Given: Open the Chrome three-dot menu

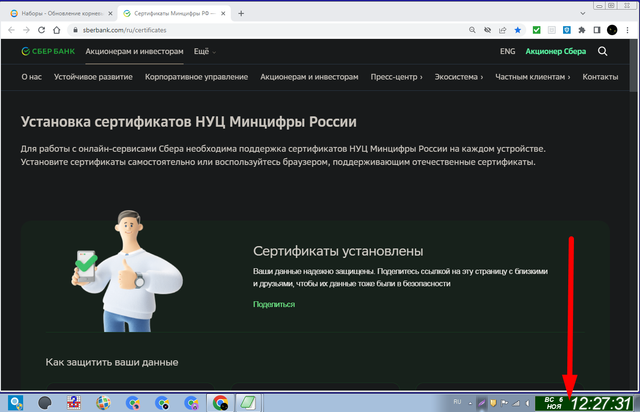Looking at the screenshot, I should tap(627, 30).
